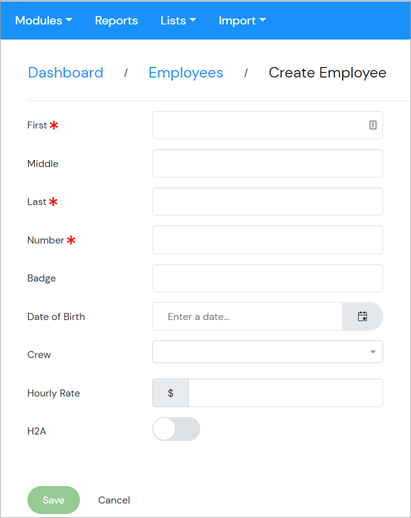Click the Enter a date text box

click(x=247, y=316)
